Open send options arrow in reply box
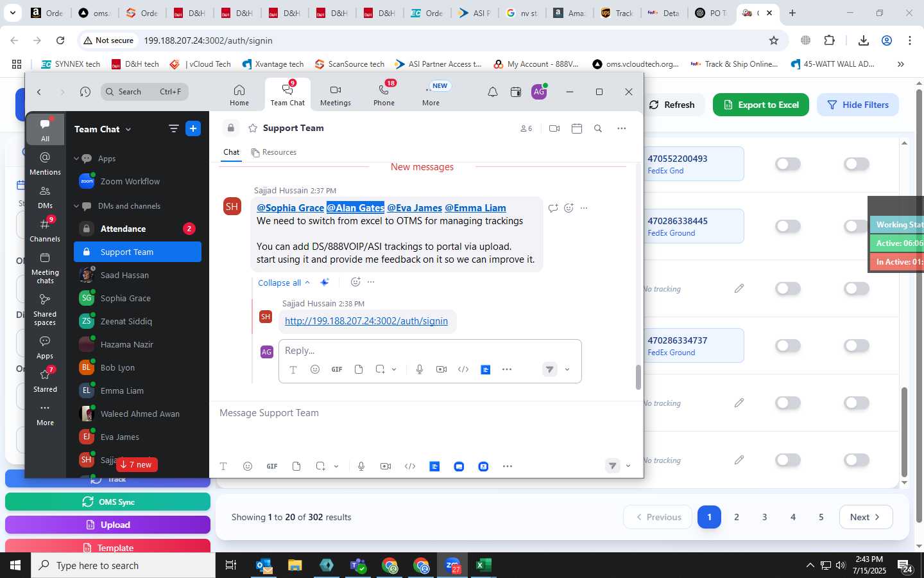 click(567, 369)
